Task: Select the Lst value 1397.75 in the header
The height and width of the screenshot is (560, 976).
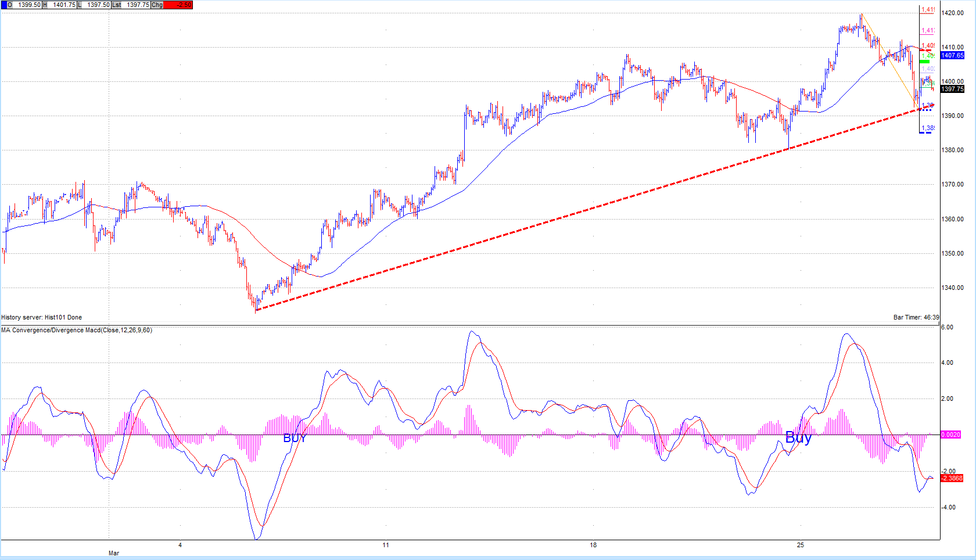Action: [x=138, y=5]
